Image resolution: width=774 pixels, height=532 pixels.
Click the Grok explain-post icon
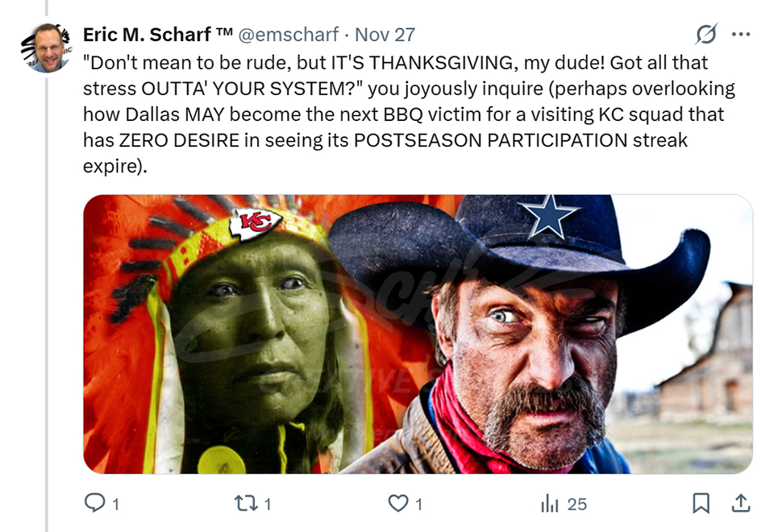coord(706,35)
